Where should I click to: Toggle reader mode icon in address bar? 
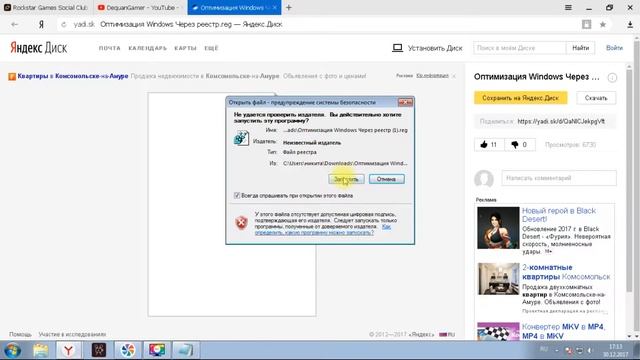pyautogui.click(x=587, y=24)
